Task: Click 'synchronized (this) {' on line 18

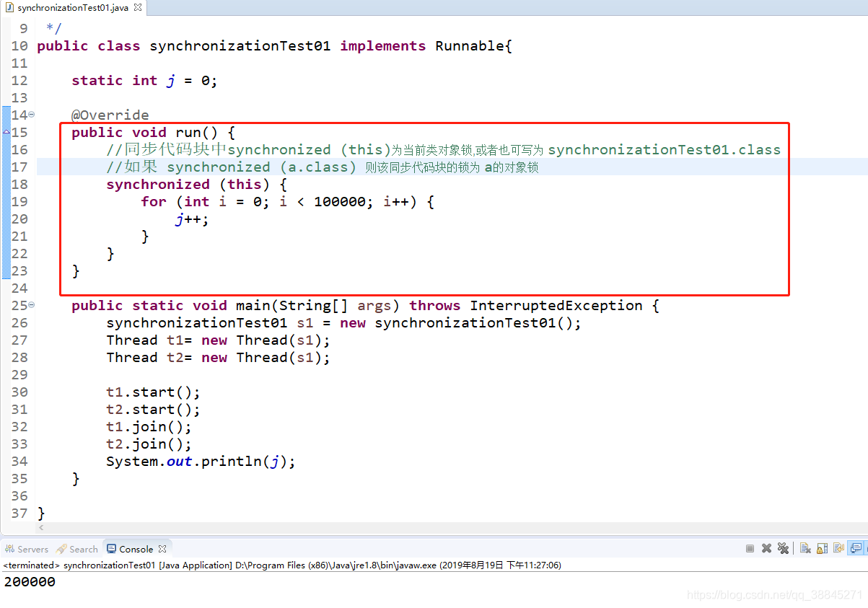Action: [196, 185]
